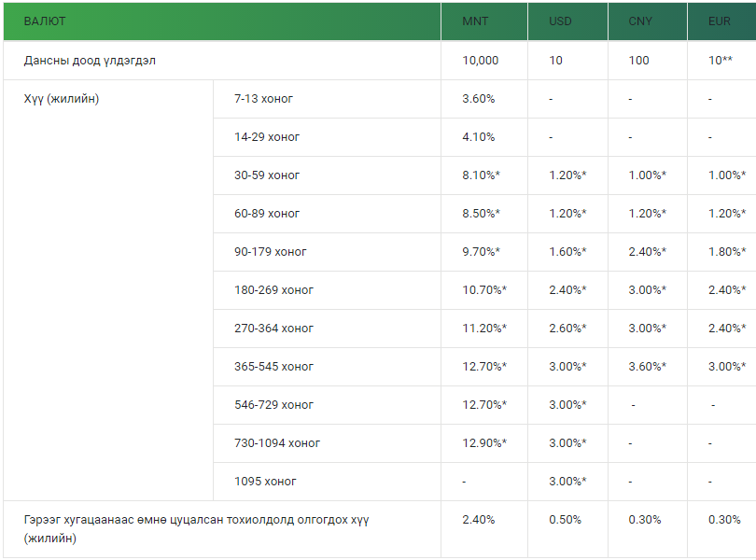Click the 546-729 хоног term label
Screen dimensions: 756x560
coord(273,405)
